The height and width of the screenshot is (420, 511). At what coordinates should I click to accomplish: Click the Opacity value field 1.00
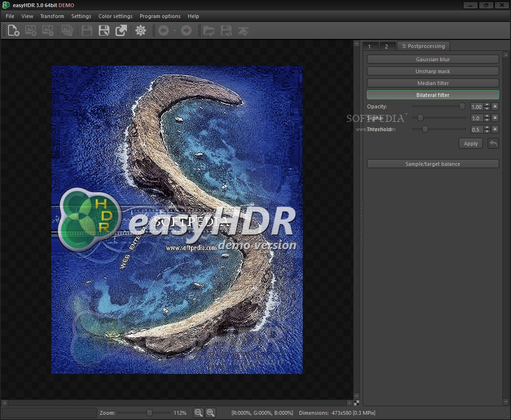pyautogui.click(x=477, y=106)
